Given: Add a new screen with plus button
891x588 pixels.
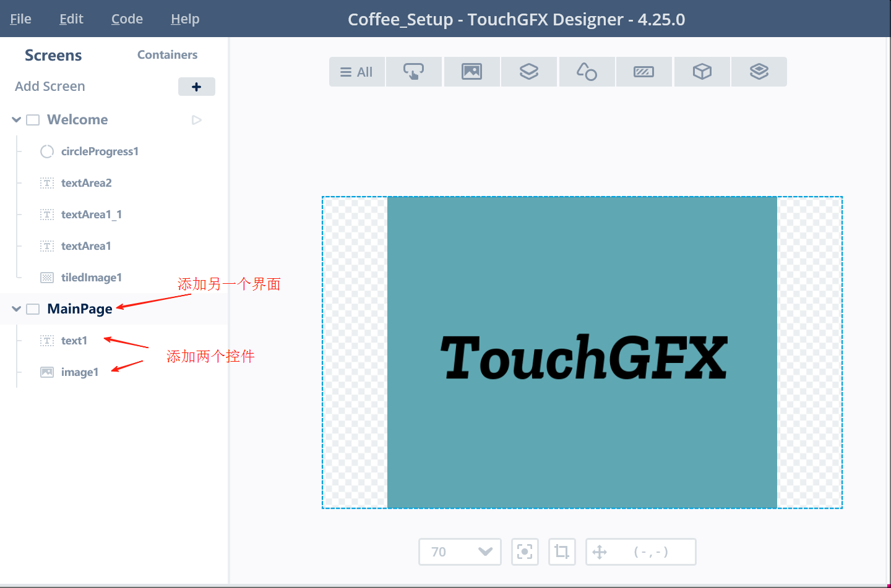Looking at the screenshot, I should 197,87.
